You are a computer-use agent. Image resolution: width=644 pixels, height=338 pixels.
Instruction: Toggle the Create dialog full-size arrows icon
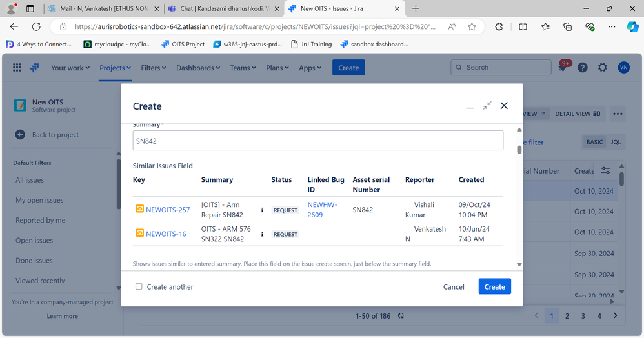point(487,106)
